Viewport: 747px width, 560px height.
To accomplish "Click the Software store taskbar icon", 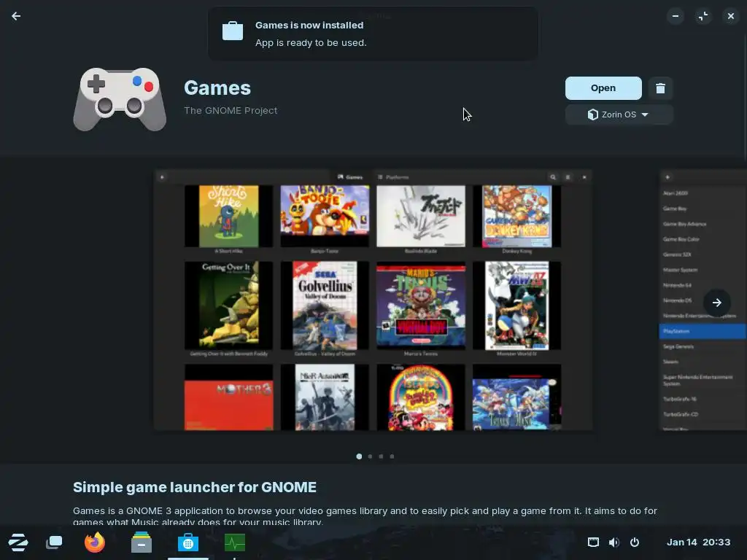I will point(188,542).
